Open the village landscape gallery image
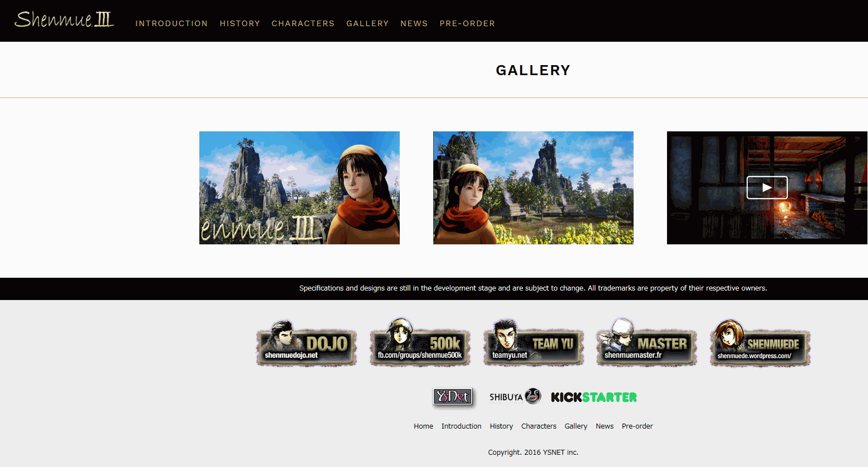The image size is (868, 467). click(533, 188)
